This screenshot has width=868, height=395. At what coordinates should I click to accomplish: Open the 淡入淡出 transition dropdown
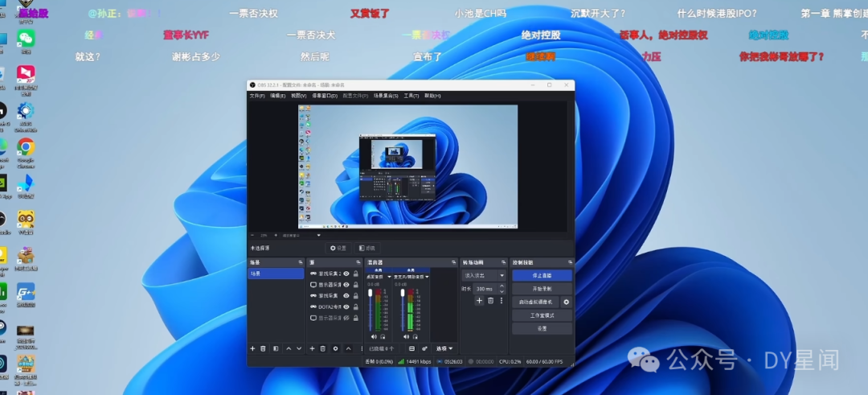pos(484,275)
